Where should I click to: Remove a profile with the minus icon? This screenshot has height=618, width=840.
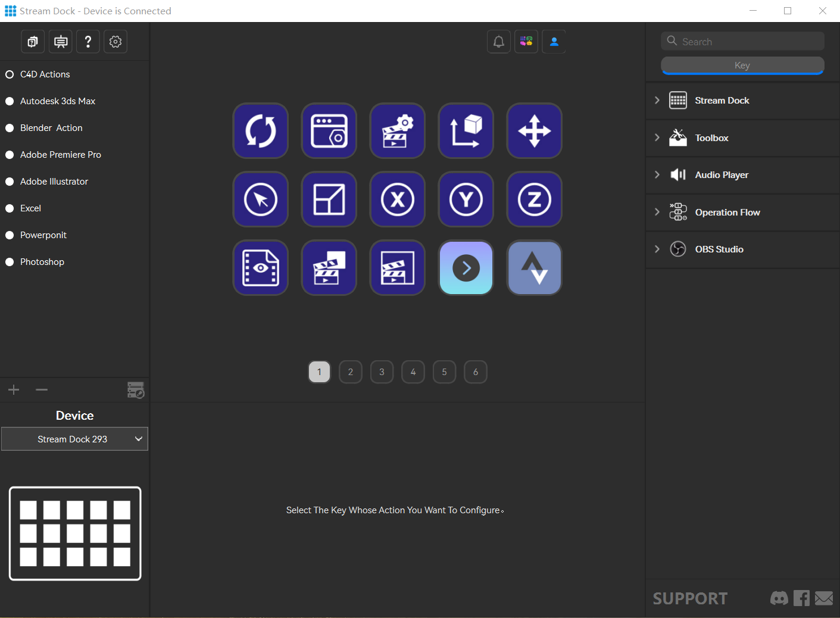(x=42, y=390)
